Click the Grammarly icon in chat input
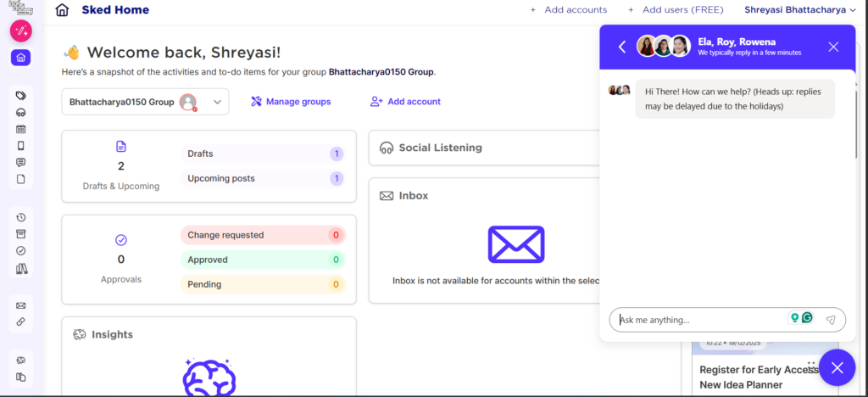 [808, 318]
